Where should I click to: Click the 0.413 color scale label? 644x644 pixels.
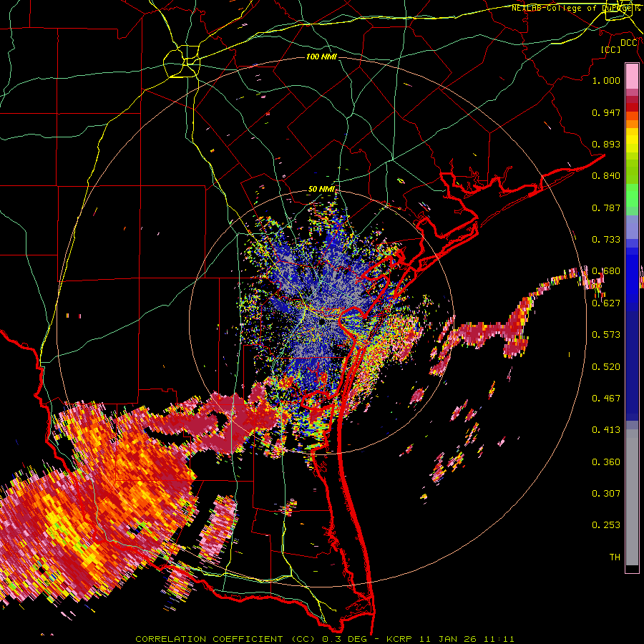click(x=606, y=430)
